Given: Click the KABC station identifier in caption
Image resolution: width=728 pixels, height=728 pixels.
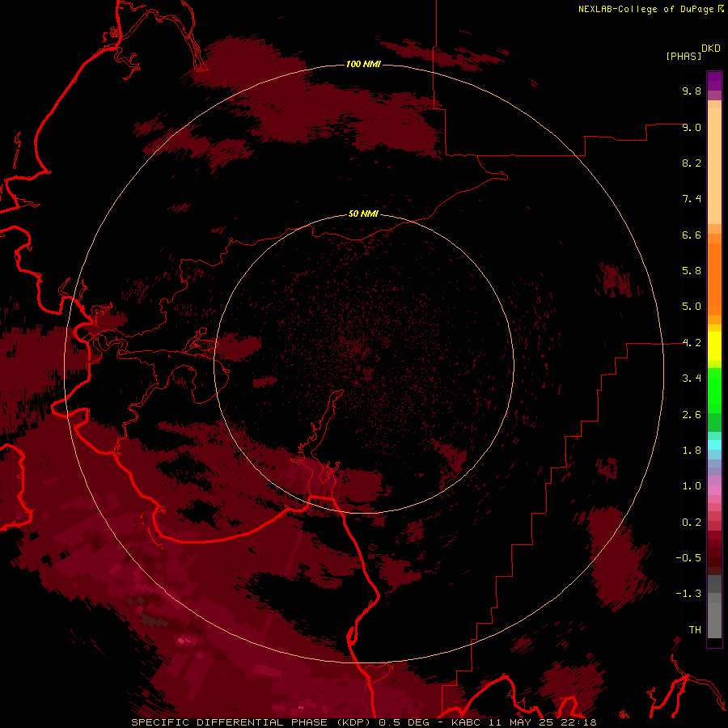Looking at the screenshot, I should [467, 722].
